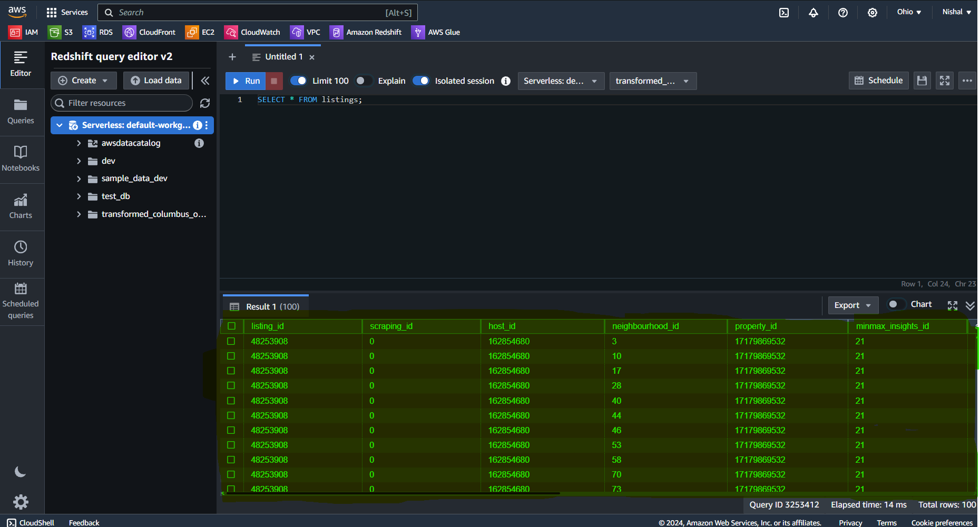
Task: Open the Create dropdown
Action: click(83, 81)
